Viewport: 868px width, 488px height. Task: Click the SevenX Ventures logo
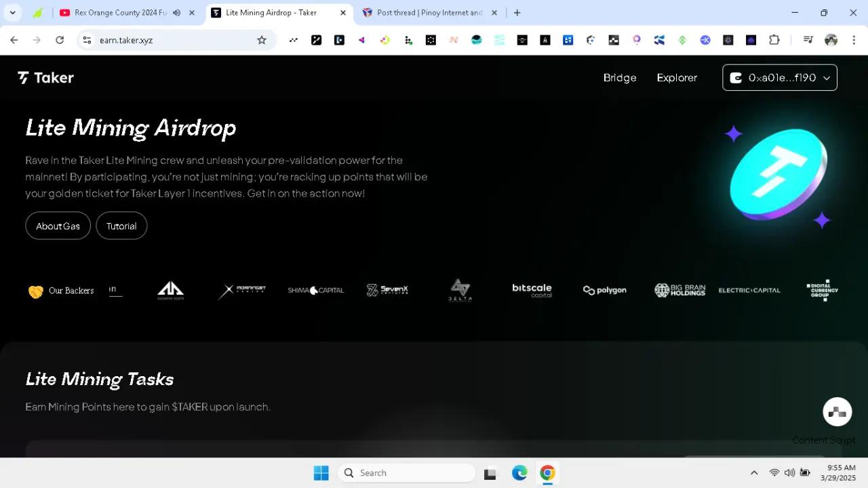pos(387,290)
